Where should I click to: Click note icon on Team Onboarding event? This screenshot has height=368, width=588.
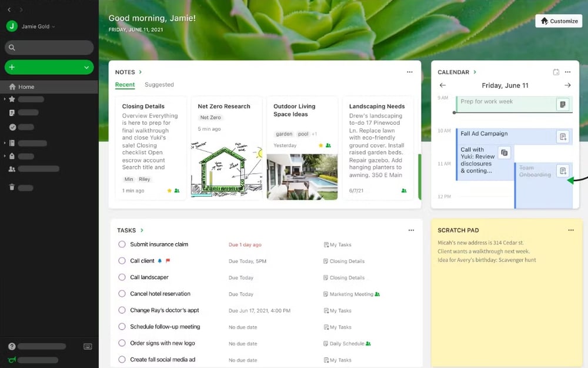pyautogui.click(x=563, y=171)
